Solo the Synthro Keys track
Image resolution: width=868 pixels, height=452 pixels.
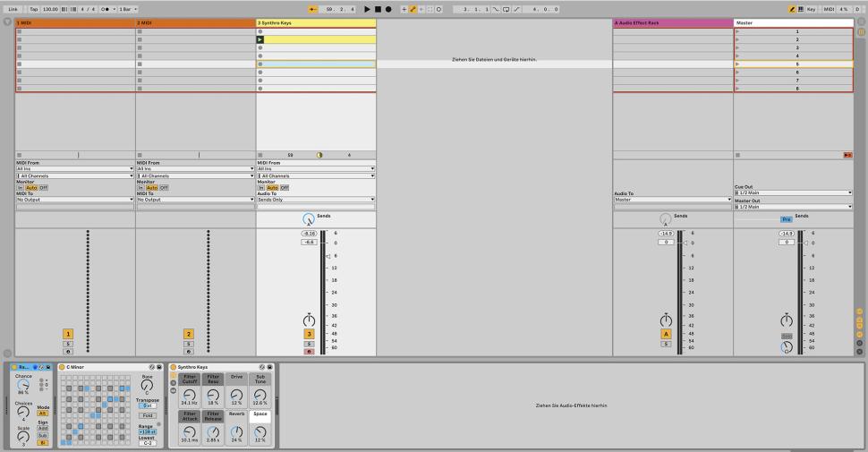[x=309, y=344]
